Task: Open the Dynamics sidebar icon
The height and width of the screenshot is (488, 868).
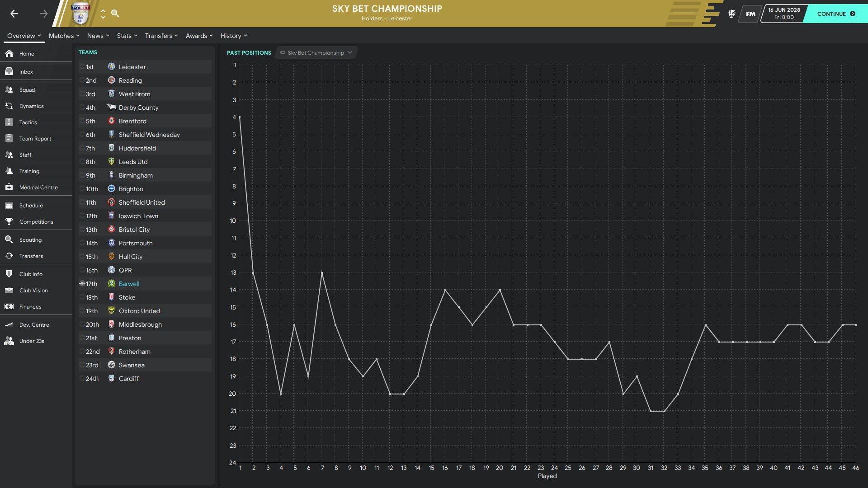Action: (x=9, y=106)
